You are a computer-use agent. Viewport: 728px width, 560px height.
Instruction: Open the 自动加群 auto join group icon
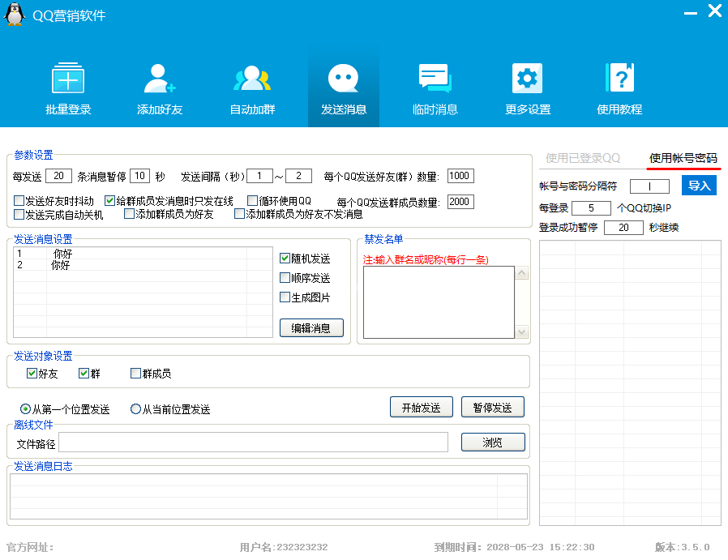pyautogui.click(x=252, y=79)
